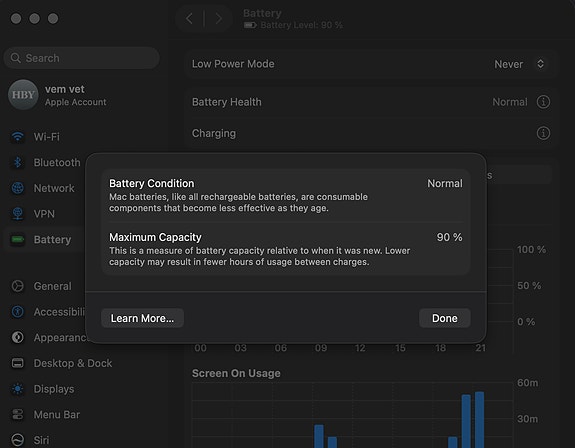Select the green Battery icon
Viewport: 575px width, 448px height.
[x=18, y=239]
